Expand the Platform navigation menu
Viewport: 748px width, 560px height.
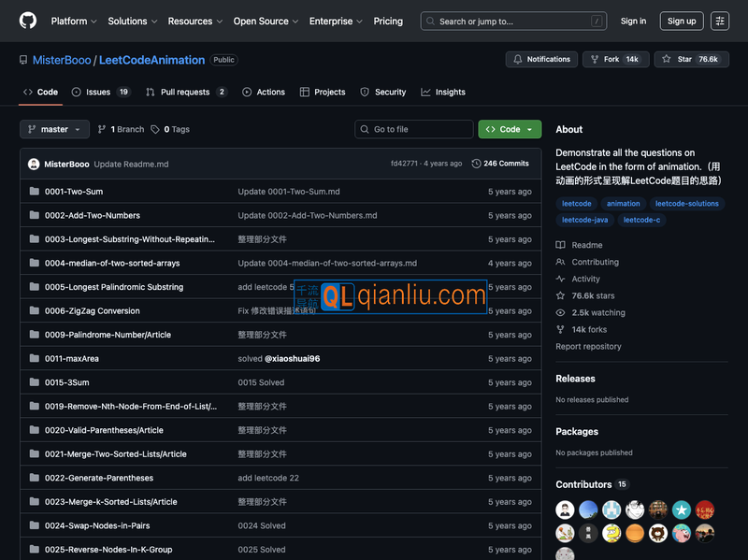tap(74, 21)
